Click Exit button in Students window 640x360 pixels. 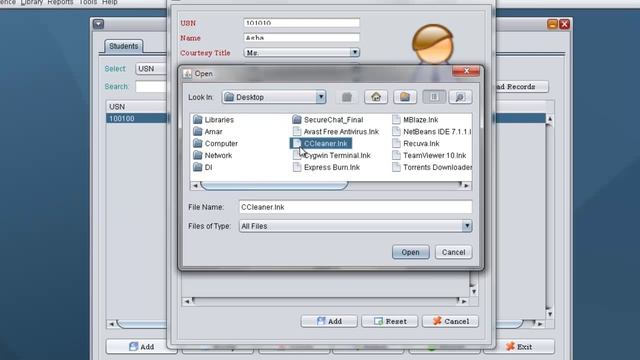coord(519,347)
